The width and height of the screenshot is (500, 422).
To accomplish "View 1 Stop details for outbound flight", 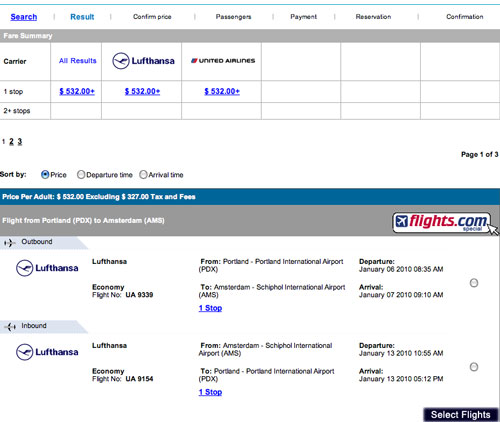I will pos(210,308).
